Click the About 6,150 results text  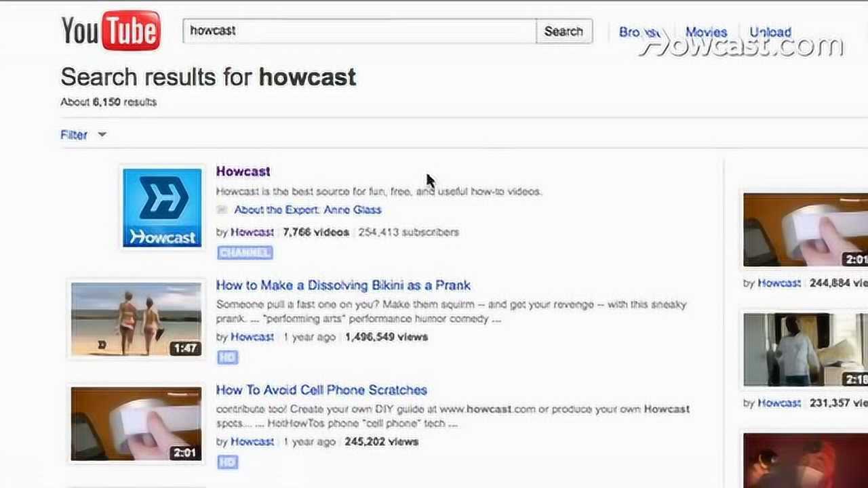(108, 102)
